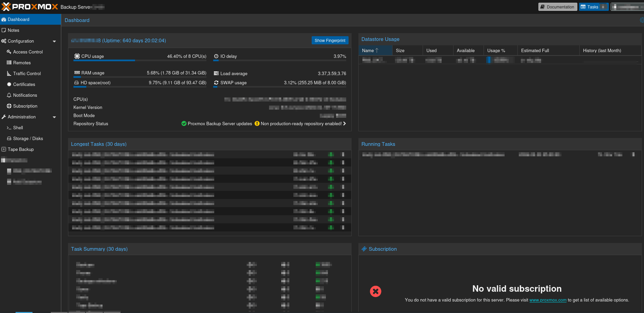
Task: Click the Longest Tasks (30 days) heading
Action: [x=99, y=144]
